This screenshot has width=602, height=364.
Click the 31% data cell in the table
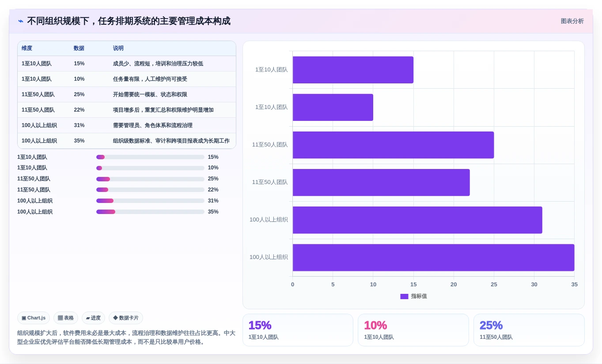pos(79,125)
